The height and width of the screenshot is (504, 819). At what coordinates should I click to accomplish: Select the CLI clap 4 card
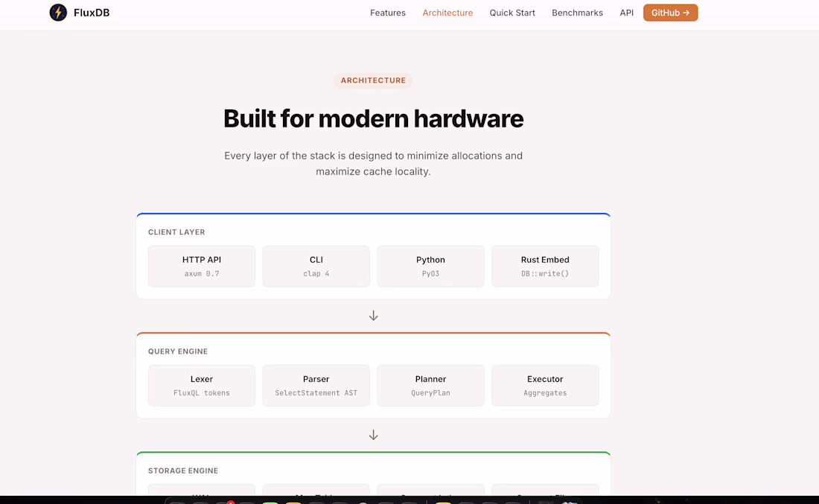316,267
